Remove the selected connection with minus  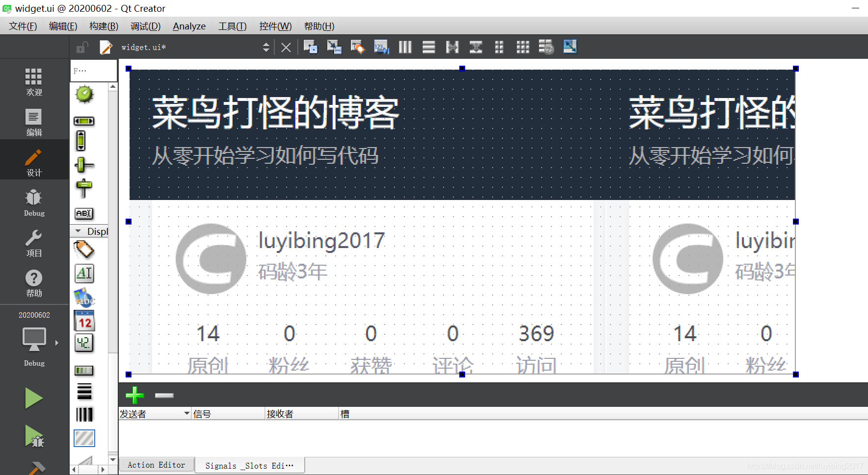(164, 395)
